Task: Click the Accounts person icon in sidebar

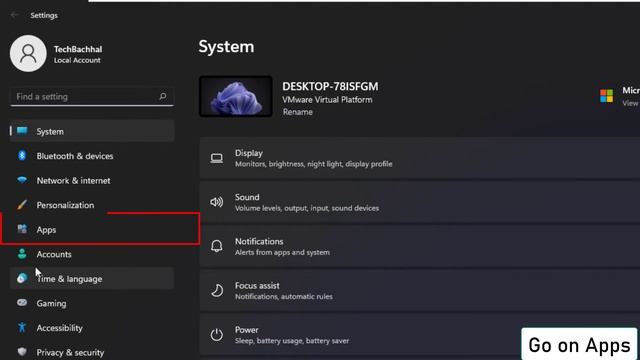Action: pos(22,254)
